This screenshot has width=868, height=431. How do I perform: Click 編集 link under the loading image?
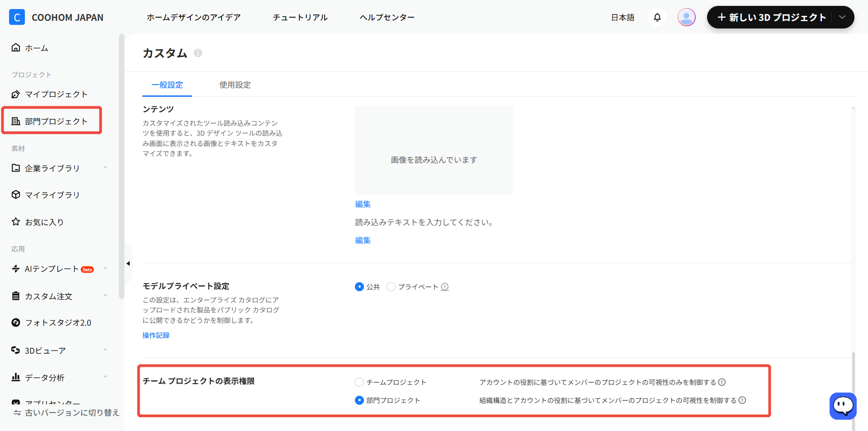pyautogui.click(x=363, y=204)
